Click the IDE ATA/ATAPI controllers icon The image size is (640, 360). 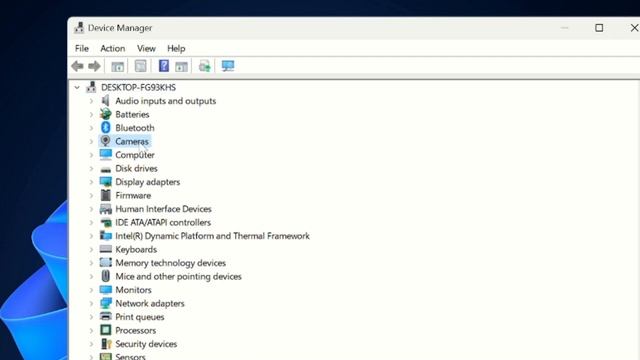pyautogui.click(x=105, y=222)
